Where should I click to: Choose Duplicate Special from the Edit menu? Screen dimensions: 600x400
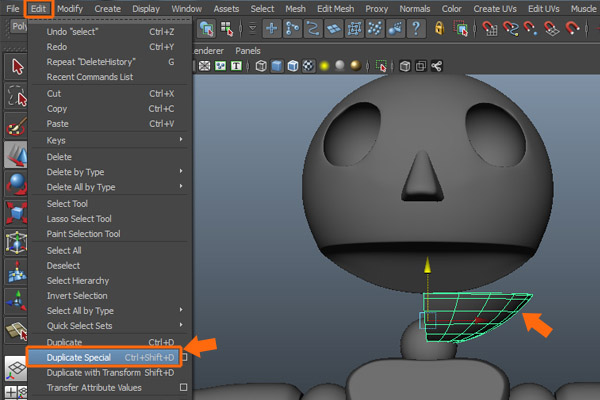[79, 357]
